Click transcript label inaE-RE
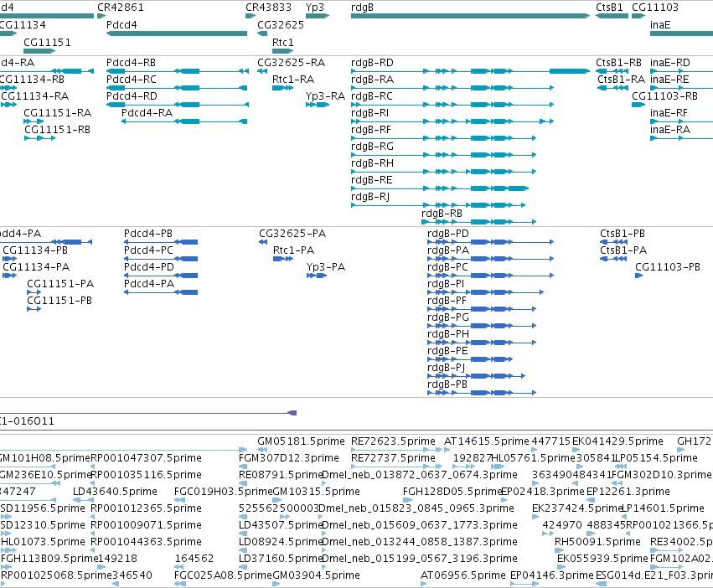The image size is (713, 588). click(669, 80)
